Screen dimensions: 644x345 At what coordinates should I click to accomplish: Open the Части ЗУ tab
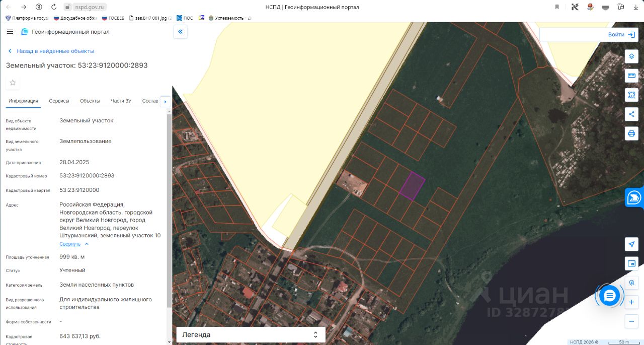(121, 101)
